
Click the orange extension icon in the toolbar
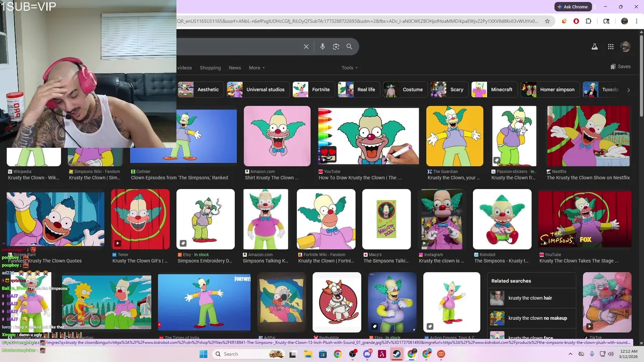564,21
